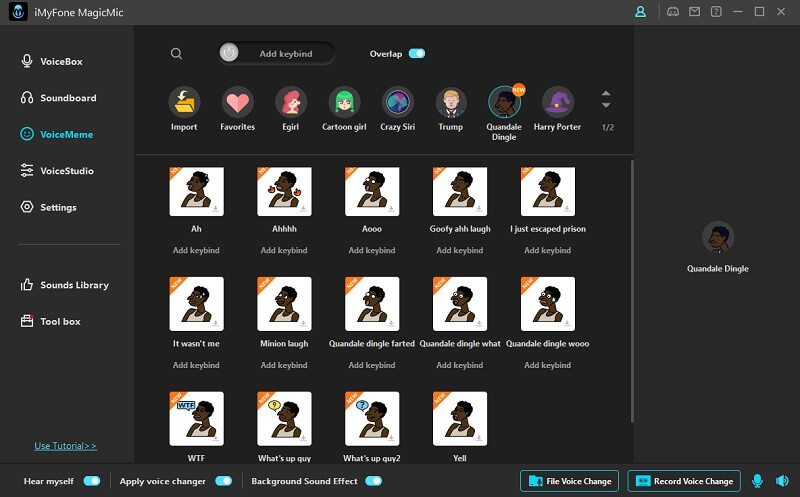Add keybind for the Ahhhh sound

(284, 250)
